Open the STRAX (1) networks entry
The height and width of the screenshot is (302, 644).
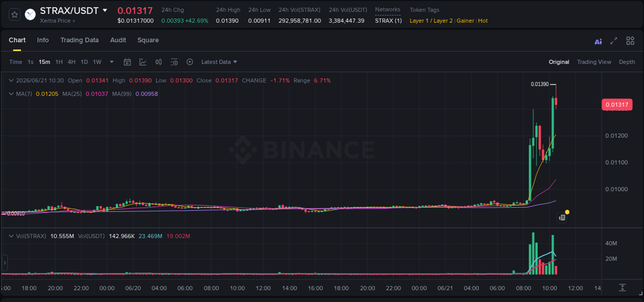tap(388, 21)
